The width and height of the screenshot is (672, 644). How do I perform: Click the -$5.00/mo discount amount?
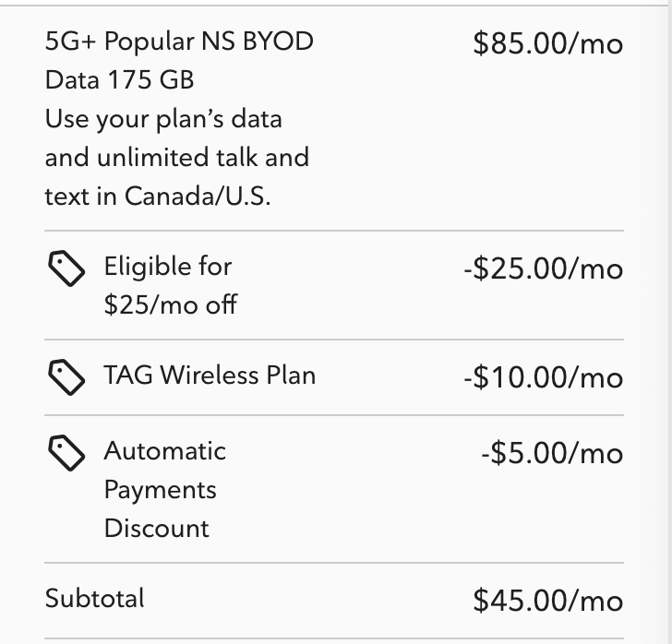point(551,453)
